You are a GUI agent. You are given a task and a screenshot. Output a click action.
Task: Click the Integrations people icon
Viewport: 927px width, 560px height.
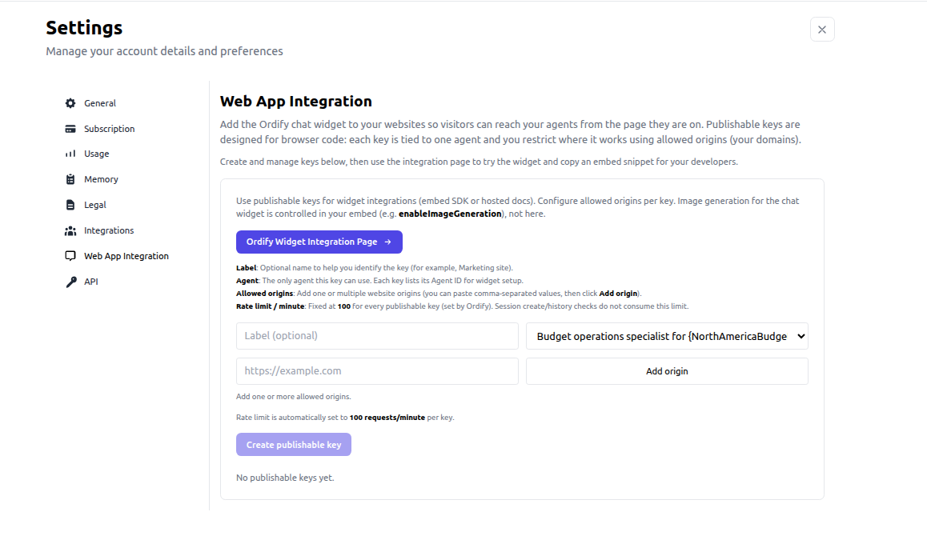70,230
